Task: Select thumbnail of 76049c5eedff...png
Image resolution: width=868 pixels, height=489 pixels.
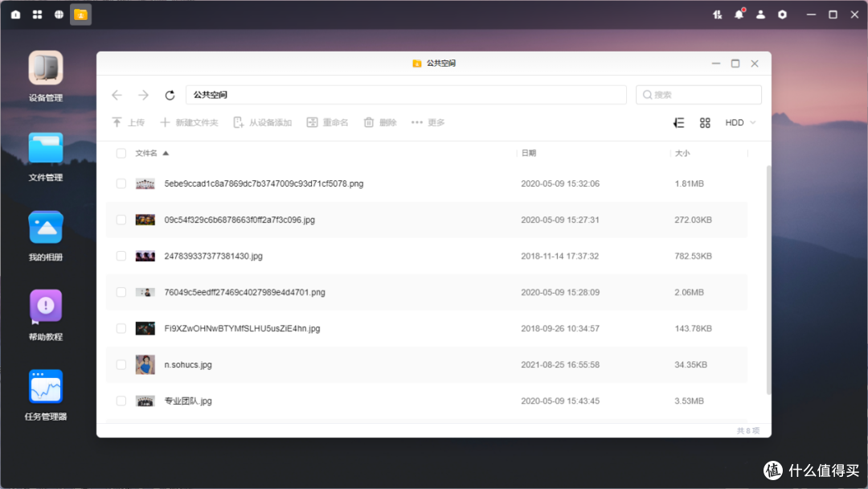Action: tap(145, 293)
